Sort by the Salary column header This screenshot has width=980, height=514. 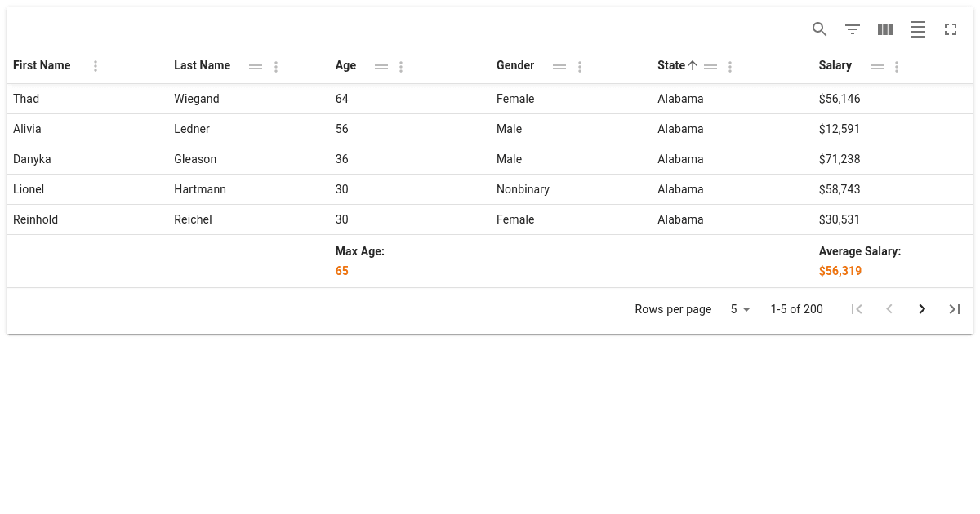[835, 65]
